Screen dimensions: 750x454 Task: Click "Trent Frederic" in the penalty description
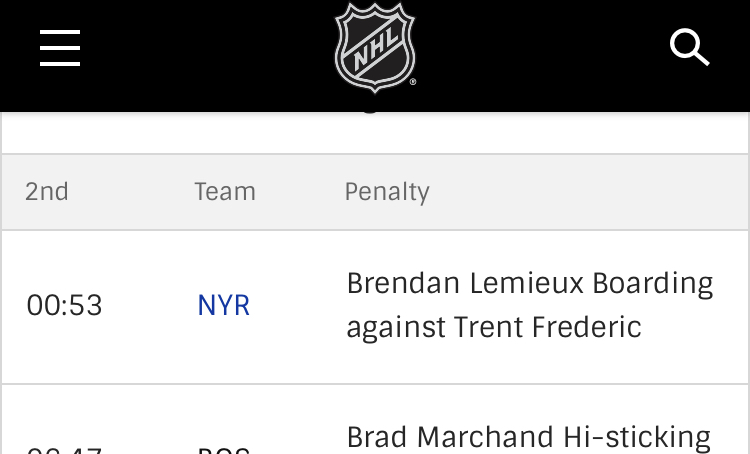pyautogui.click(x=548, y=328)
